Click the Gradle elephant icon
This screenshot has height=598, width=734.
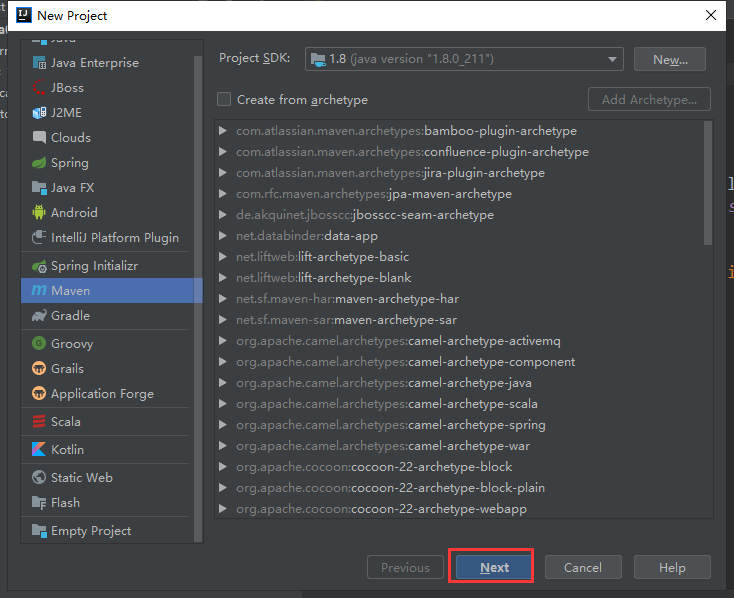(39, 316)
